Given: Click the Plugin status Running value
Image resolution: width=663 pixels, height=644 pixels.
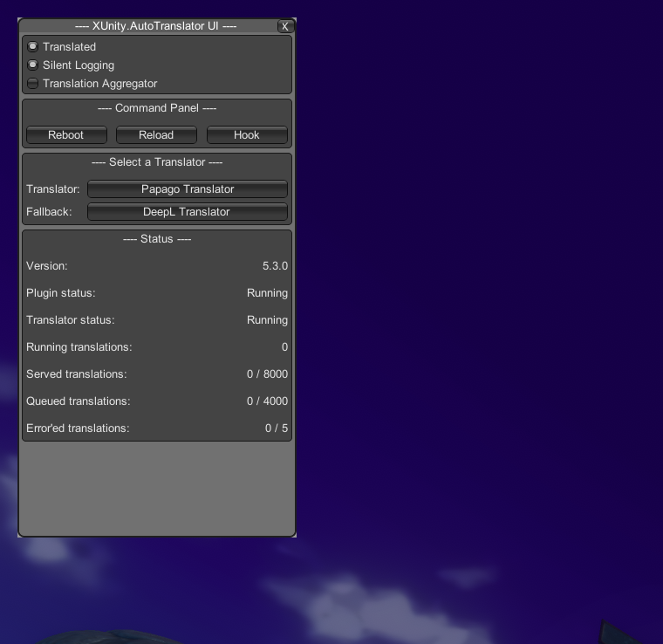Looking at the screenshot, I should (267, 293).
